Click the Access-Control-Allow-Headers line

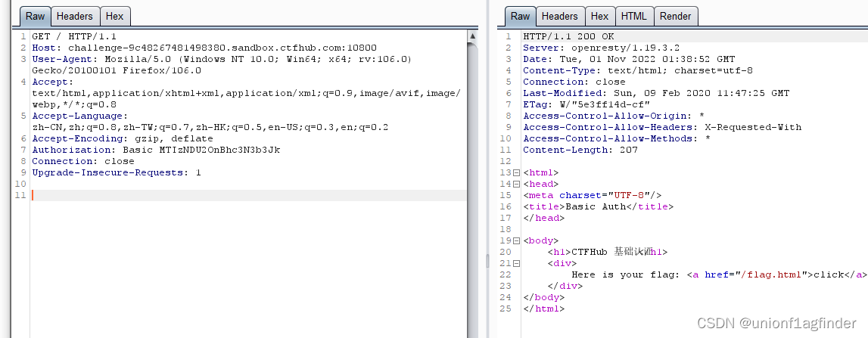[662, 127]
